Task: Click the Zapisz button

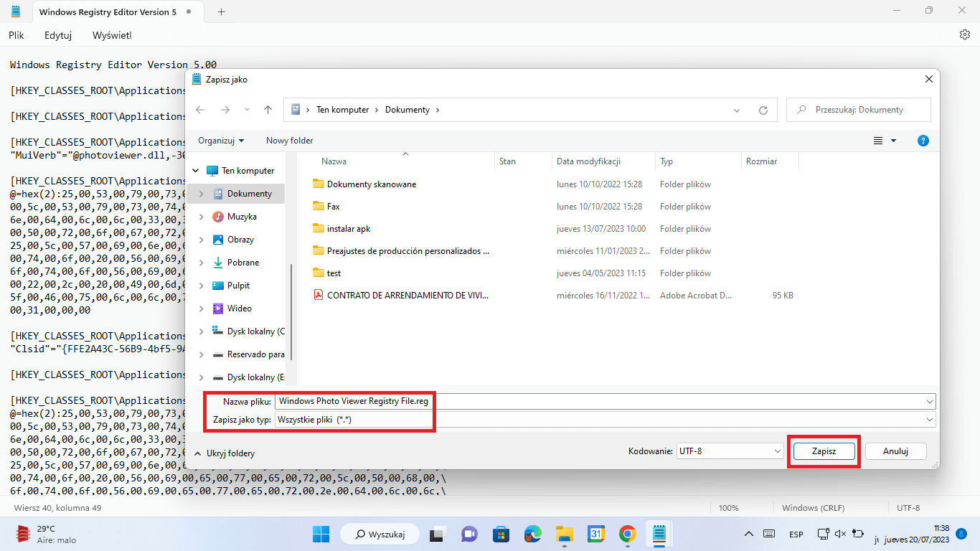Action: pos(824,451)
